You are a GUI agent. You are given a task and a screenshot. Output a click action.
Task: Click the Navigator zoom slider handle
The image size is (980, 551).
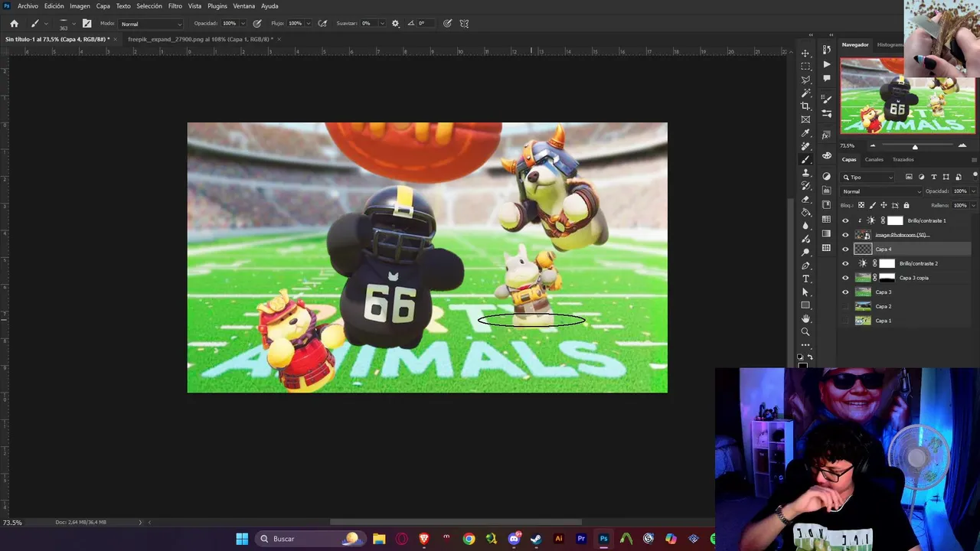tap(915, 146)
